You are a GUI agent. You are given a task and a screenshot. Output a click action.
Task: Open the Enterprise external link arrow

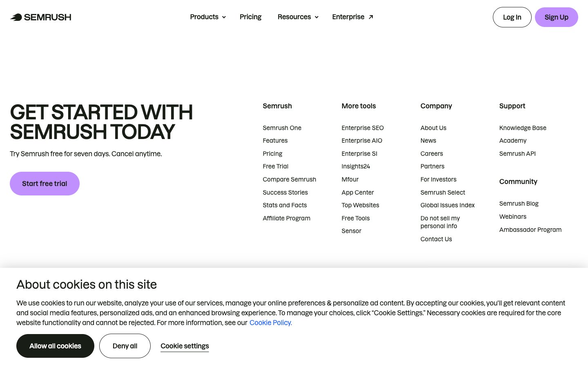click(x=371, y=17)
